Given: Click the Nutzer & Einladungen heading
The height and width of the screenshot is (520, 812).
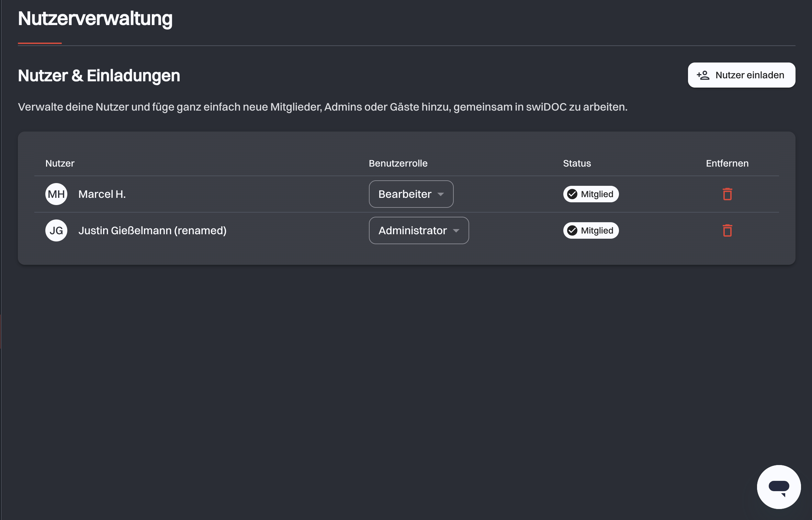Looking at the screenshot, I should [x=99, y=76].
